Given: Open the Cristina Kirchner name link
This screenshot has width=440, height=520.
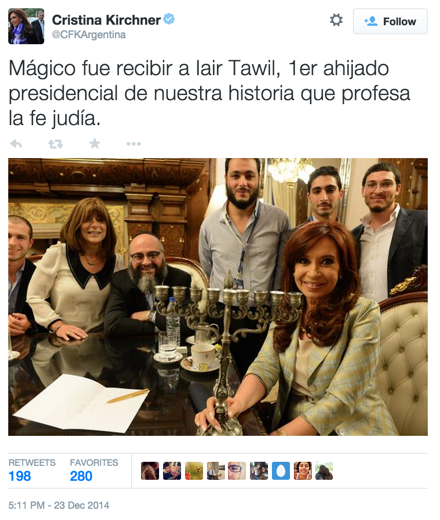Looking at the screenshot, I should tap(106, 20).
